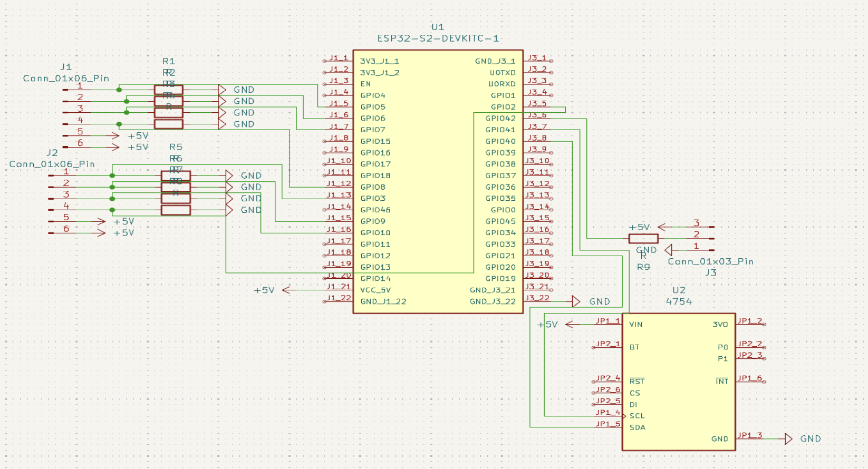Screen dimensions: 868x469
Task: Select the VCC_5V pin name
Action: pos(375,290)
